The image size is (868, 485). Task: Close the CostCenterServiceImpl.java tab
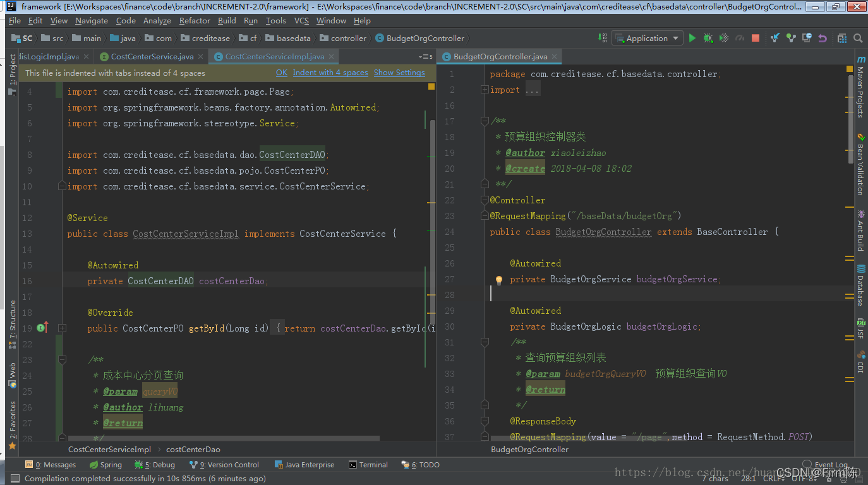(331, 57)
